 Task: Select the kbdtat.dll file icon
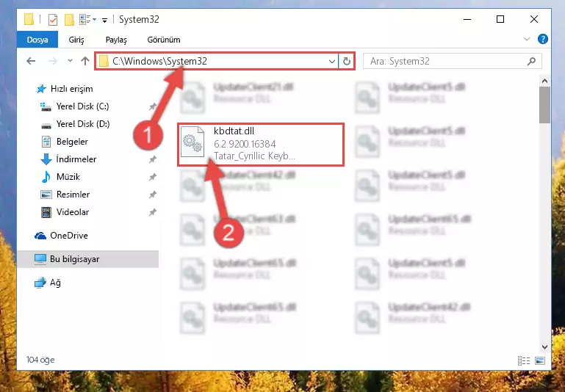pos(192,142)
